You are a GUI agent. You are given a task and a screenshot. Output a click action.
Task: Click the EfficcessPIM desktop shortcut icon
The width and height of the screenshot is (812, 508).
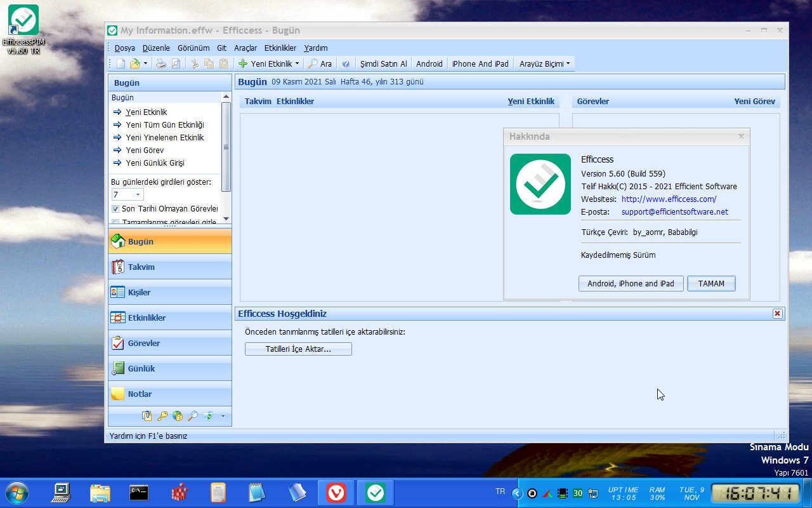pyautogui.click(x=23, y=29)
